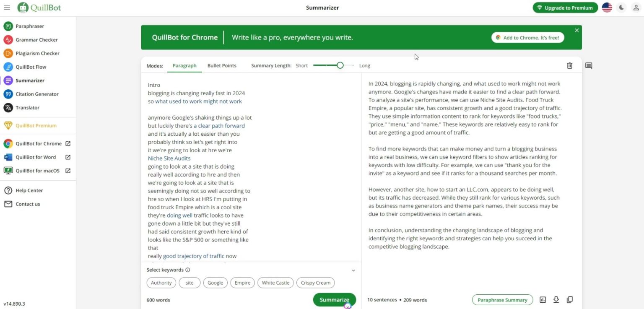Click the Summary Length slider handle
The image size is (644, 309).
point(340,65)
